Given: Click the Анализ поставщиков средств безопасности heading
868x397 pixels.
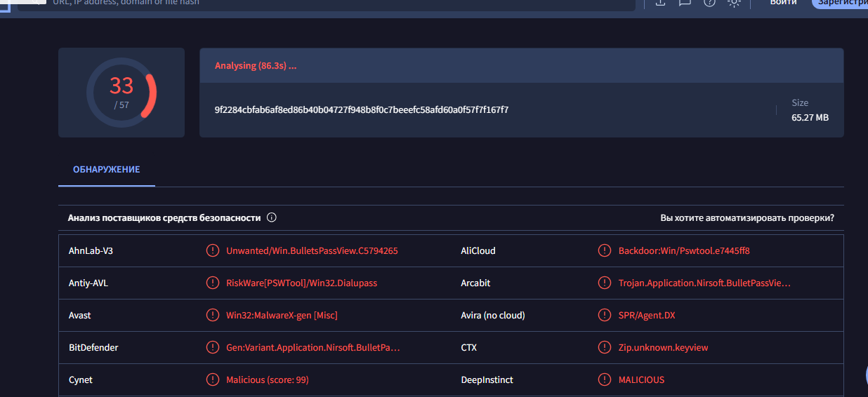Looking at the screenshot, I should point(164,217).
